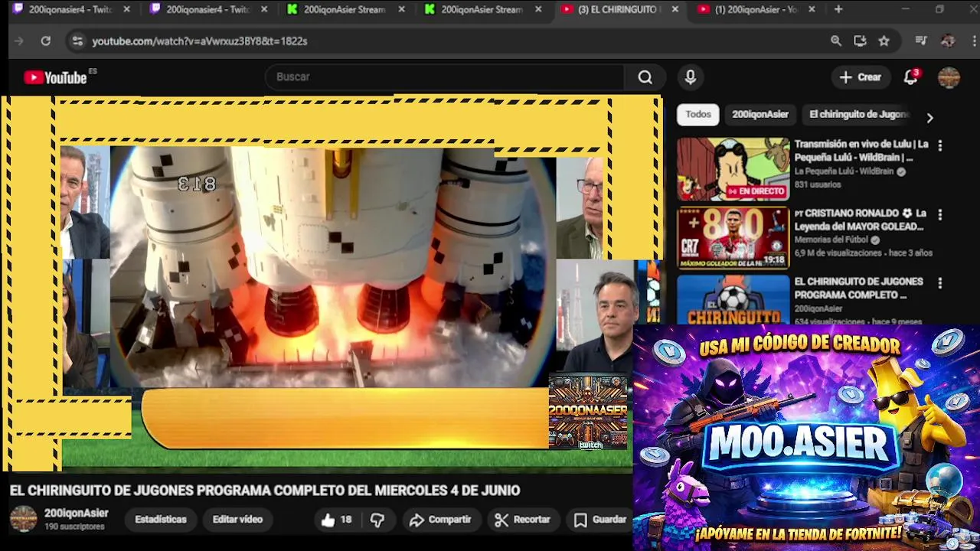Start voice search with the microphone icon

coord(691,77)
